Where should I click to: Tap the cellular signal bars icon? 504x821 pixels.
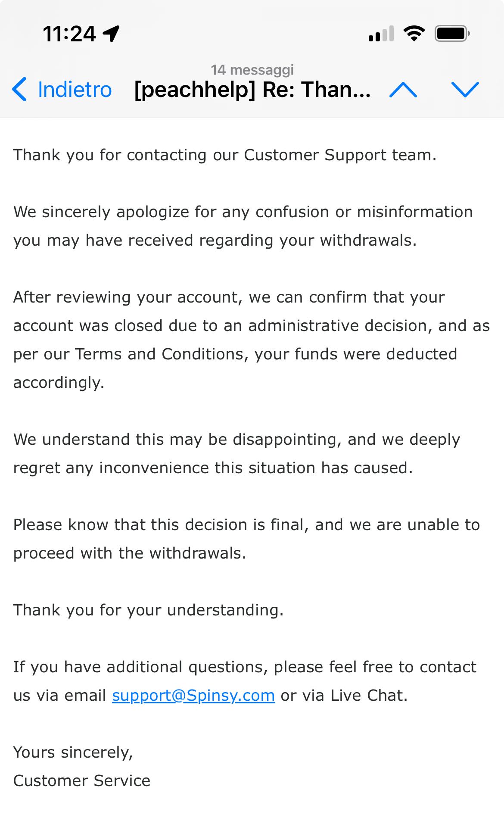381,34
